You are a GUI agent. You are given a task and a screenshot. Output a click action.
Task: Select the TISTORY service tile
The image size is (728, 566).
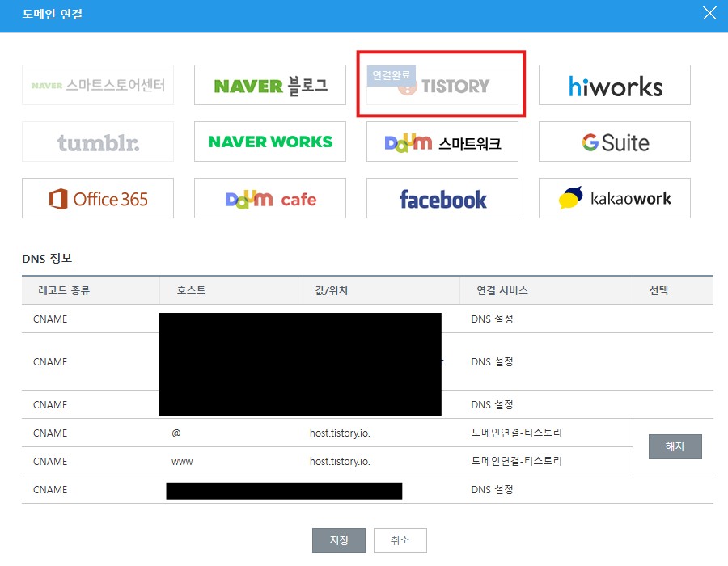pos(442,85)
